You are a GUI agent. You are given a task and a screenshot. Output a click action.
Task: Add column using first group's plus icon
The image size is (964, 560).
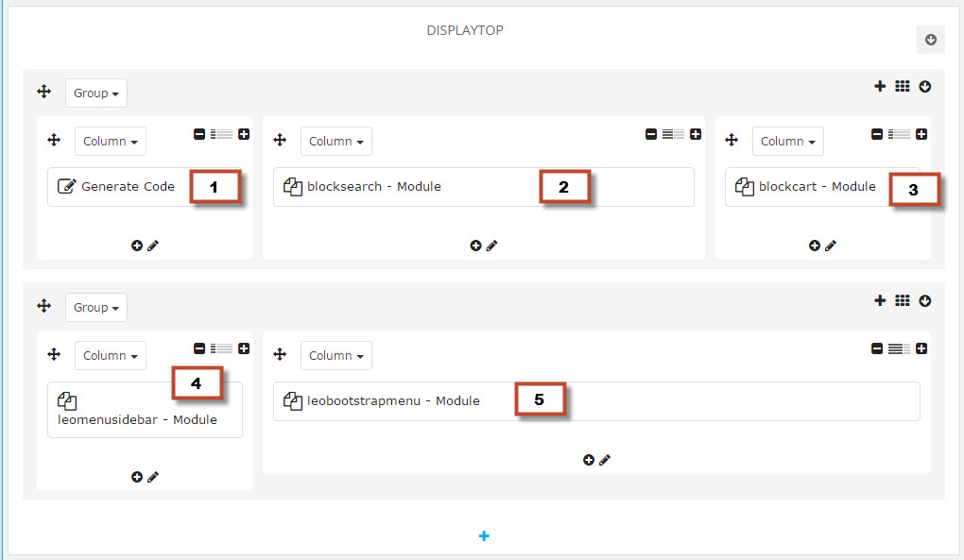tap(880, 87)
